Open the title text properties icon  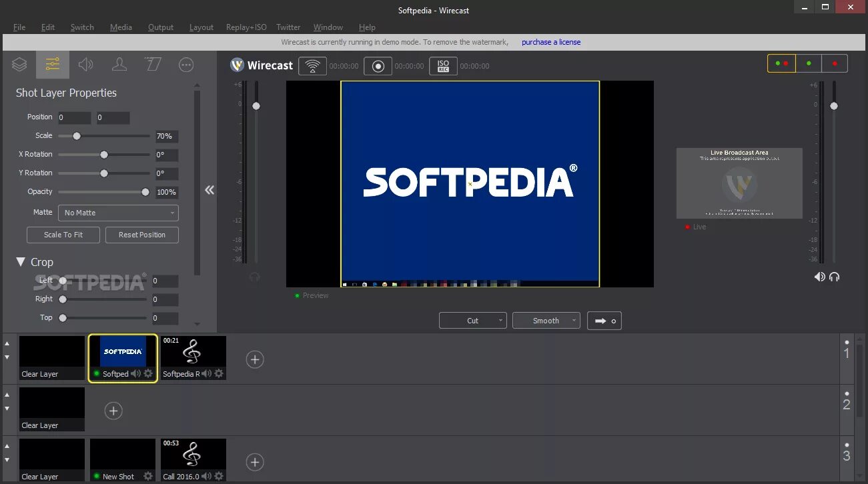[x=153, y=65]
